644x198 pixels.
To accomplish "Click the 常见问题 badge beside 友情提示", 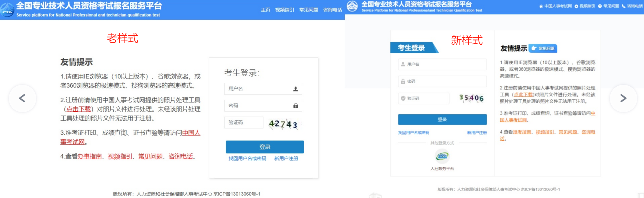I will coord(543,48).
